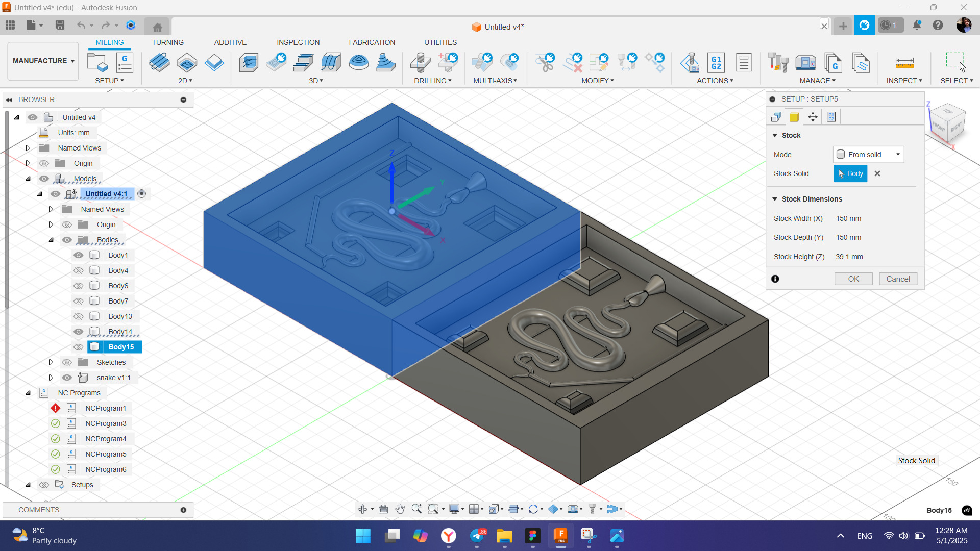Open the Stock Mode dropdown
This screenshot has height=551, width=980.
coord(869,155)
